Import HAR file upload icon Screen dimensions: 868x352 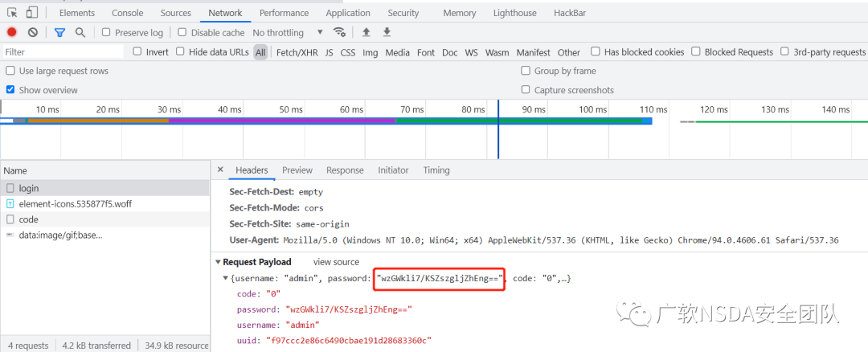[x=366, y=32]
